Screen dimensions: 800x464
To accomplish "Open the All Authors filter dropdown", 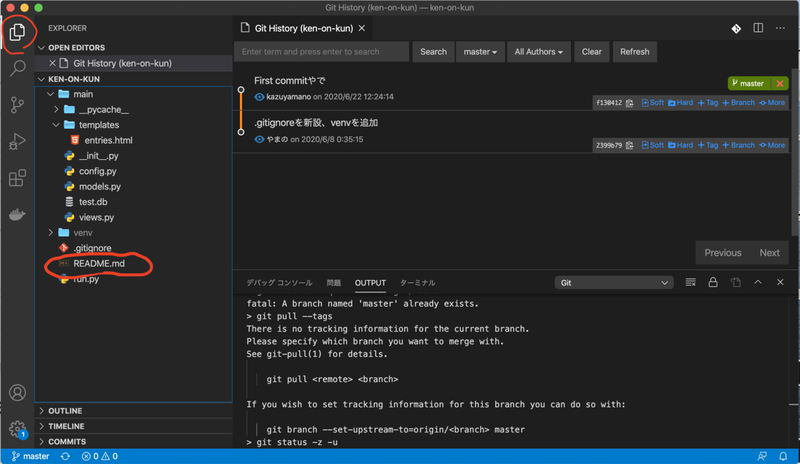I will (538, 52).
